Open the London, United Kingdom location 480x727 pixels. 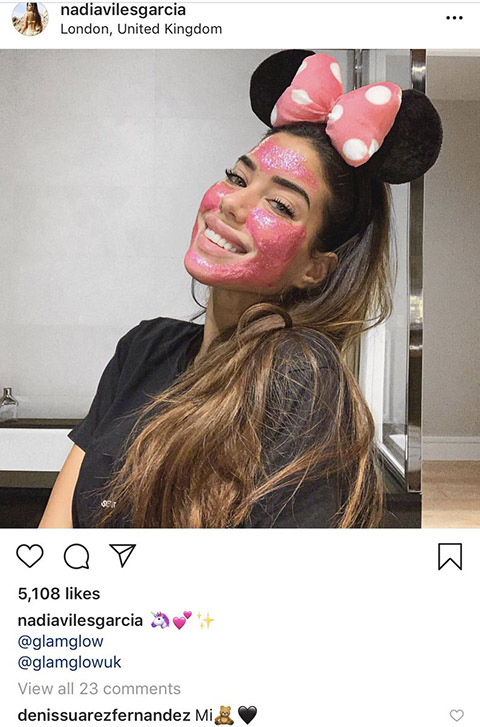pyautogui.click(x=141, y=29)
